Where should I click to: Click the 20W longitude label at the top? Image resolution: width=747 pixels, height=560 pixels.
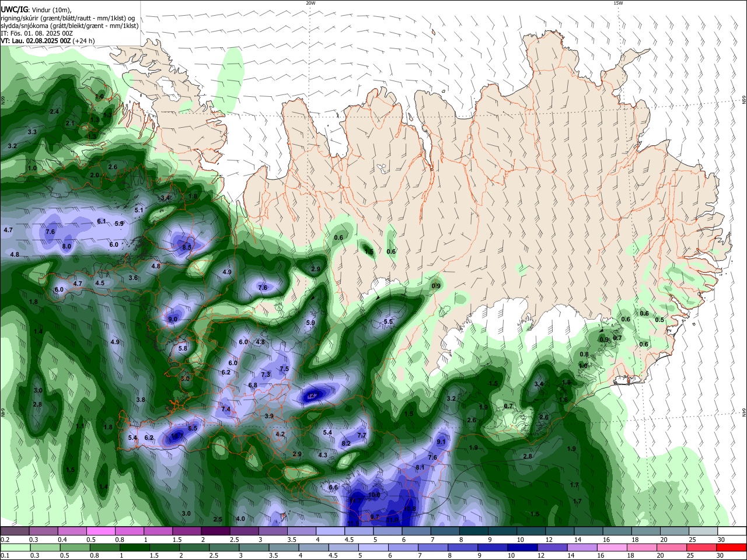(x=310, y=3)
